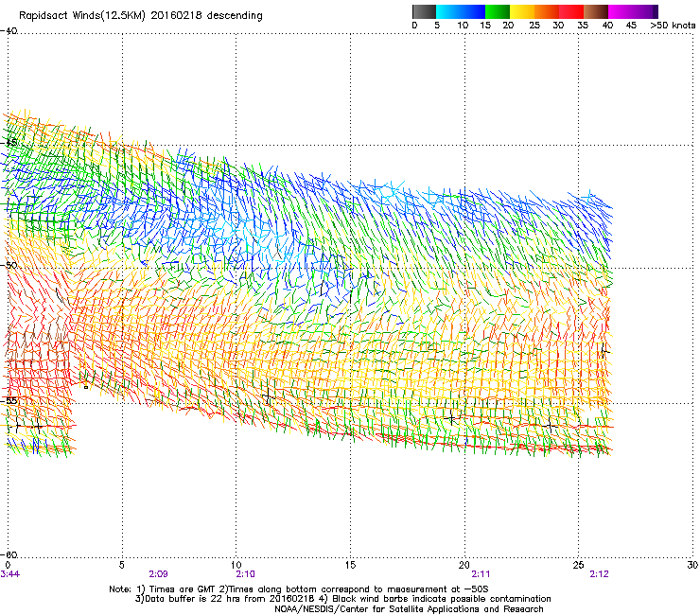Click the cyan-blue 5-15 knots legend swatch

coord(461,11)
